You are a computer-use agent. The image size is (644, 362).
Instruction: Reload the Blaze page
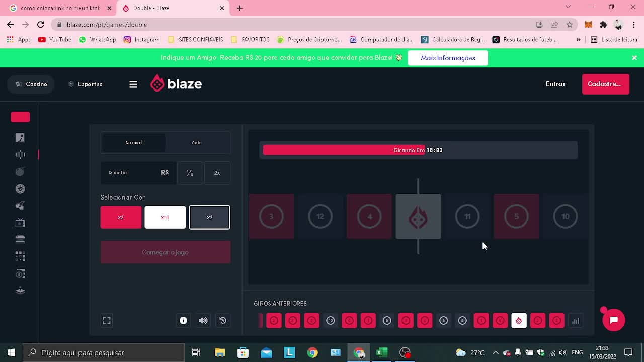point(41,24)
